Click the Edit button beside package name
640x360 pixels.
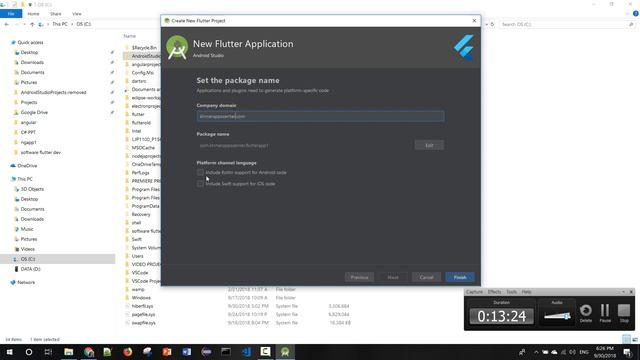pos(429,145)
